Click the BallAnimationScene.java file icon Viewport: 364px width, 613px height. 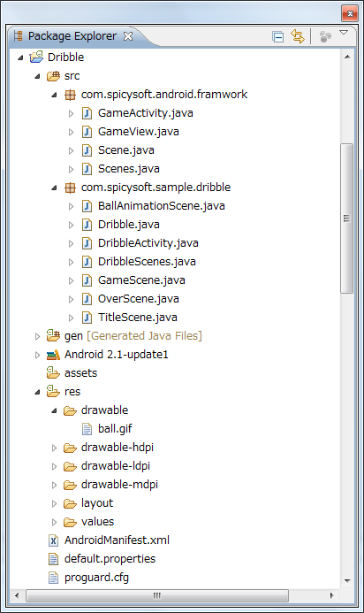pos(87,206)
